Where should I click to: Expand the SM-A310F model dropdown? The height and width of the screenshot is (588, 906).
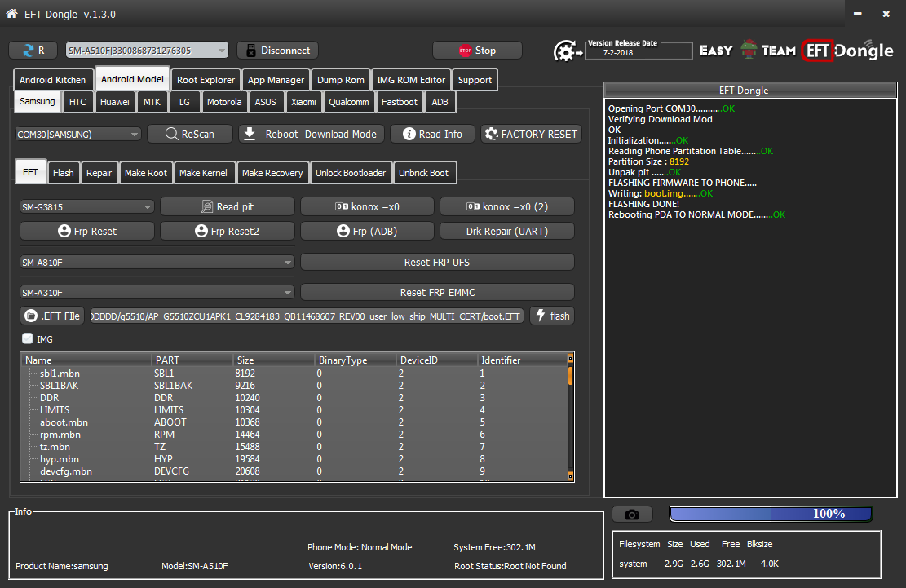coord(157,292)
